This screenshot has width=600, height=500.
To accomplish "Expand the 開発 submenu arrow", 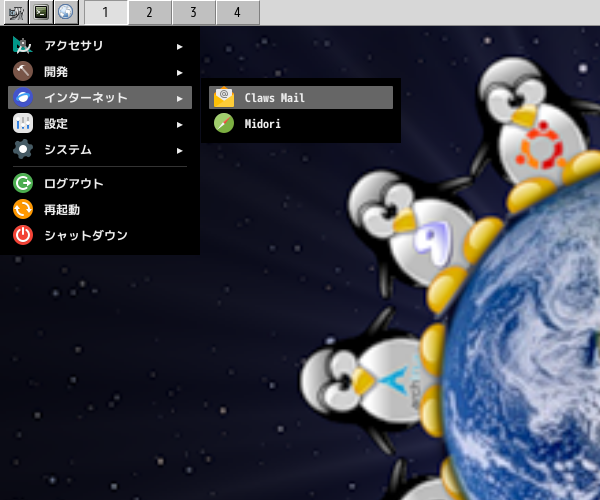I will [179, 73].
